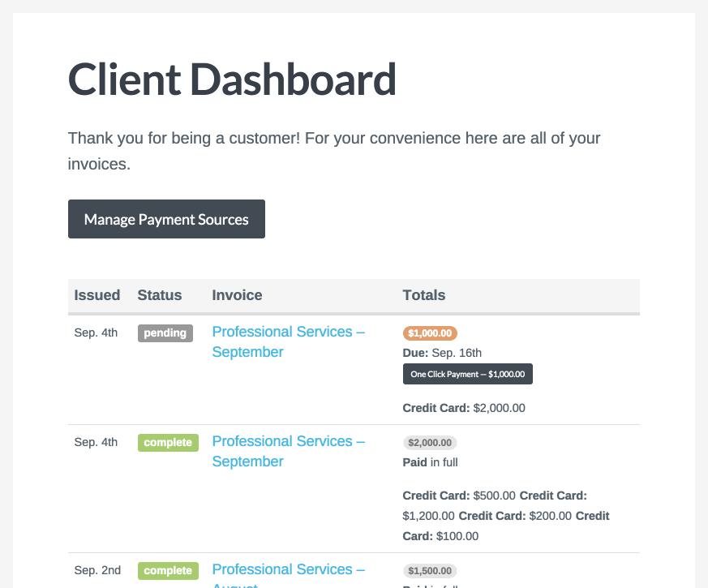Click the Sep. 2nd issued date

click(97, 570)
